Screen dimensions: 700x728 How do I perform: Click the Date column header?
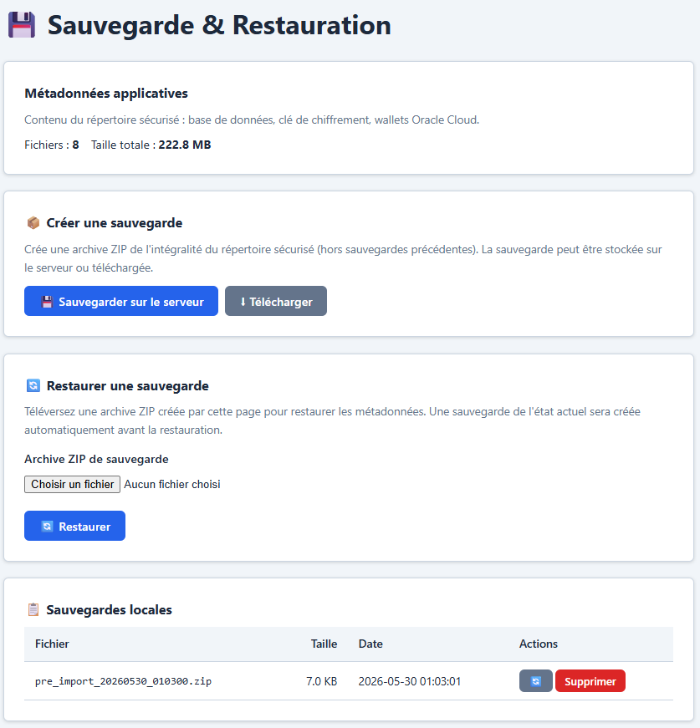[x=370, y=644]
